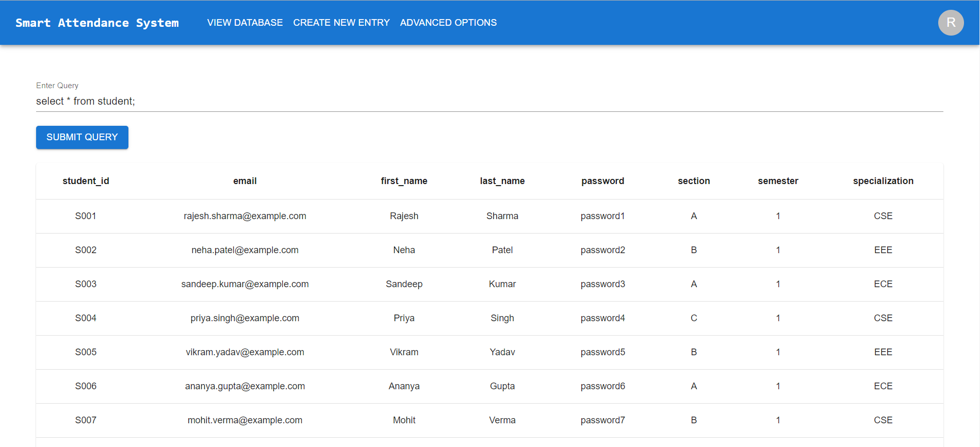Viewport: 980px width, 447px height.
Task: Click the specialization column header
Action: (x=883, y=181)
